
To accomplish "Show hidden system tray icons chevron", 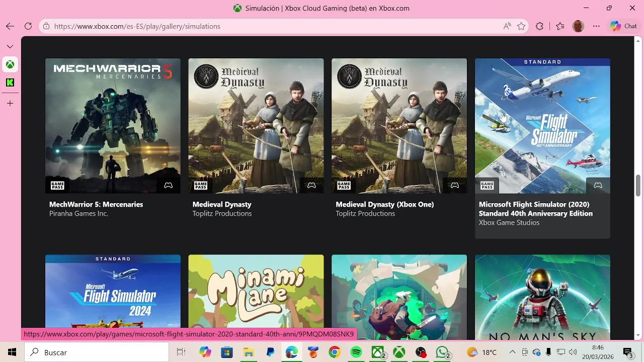I will 512,352.
